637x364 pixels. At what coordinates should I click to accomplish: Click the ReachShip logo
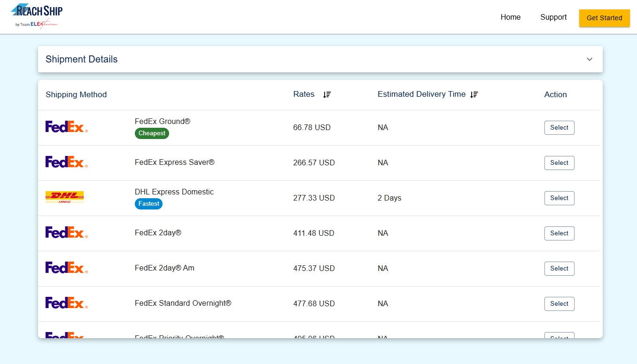click(x=37, y=17)
